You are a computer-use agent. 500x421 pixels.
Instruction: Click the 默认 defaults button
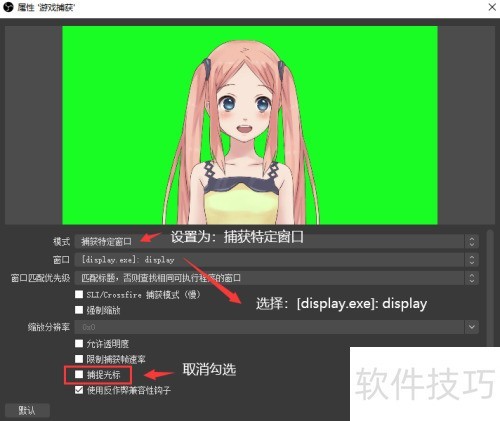[x=27, y=410]
